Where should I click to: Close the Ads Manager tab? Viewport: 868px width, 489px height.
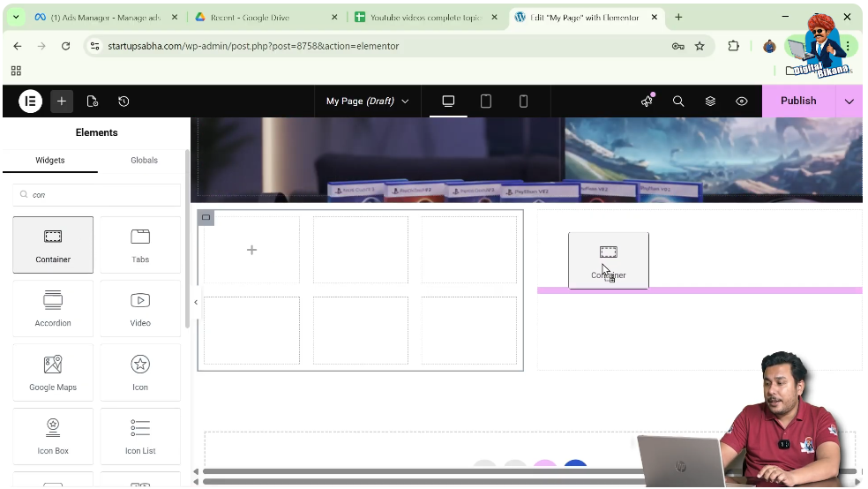(x=175, y=17)
